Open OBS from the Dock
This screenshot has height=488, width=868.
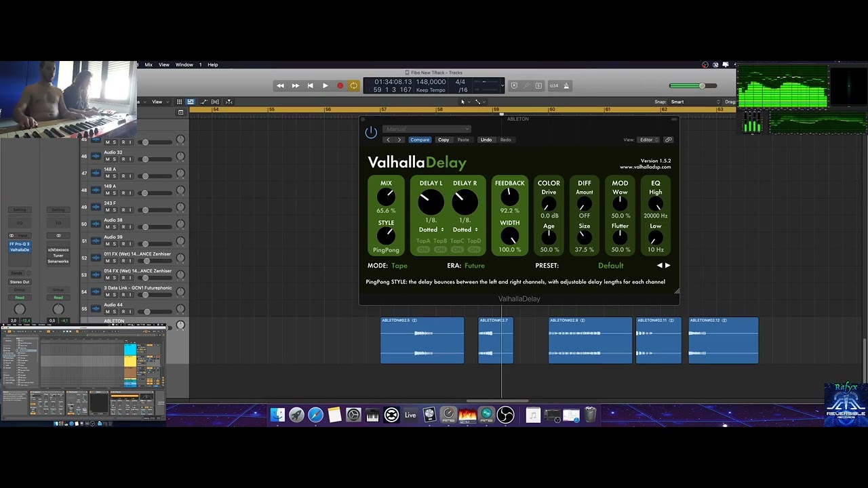click(505, 415)
